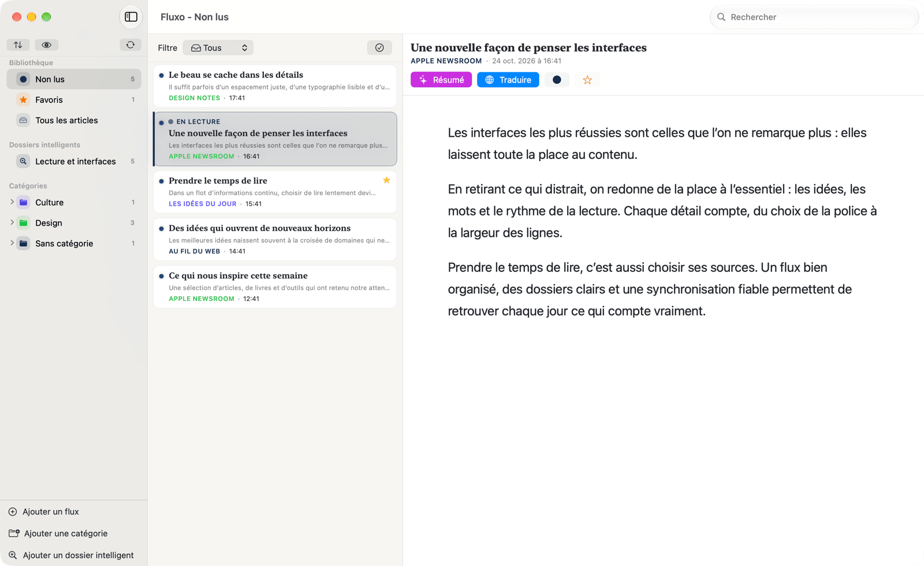This screenshot has width=924, height=566.
Task: Click the magnifier icon in search field
Action: point(721,17)
